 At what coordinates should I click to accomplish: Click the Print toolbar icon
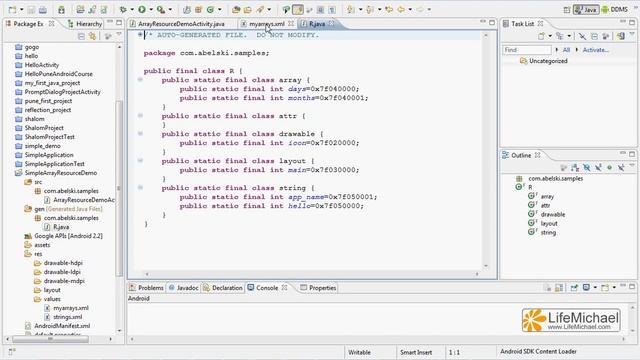[43, 9]
